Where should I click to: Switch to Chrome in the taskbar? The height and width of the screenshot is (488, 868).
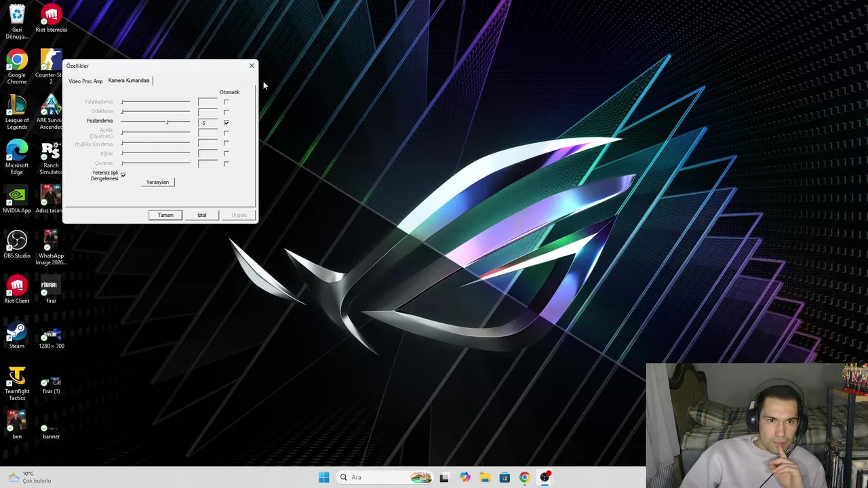(524, 477)
